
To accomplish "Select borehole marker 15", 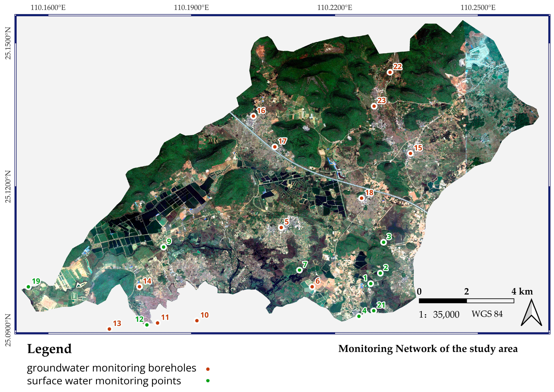I will (x=410, y=153).
